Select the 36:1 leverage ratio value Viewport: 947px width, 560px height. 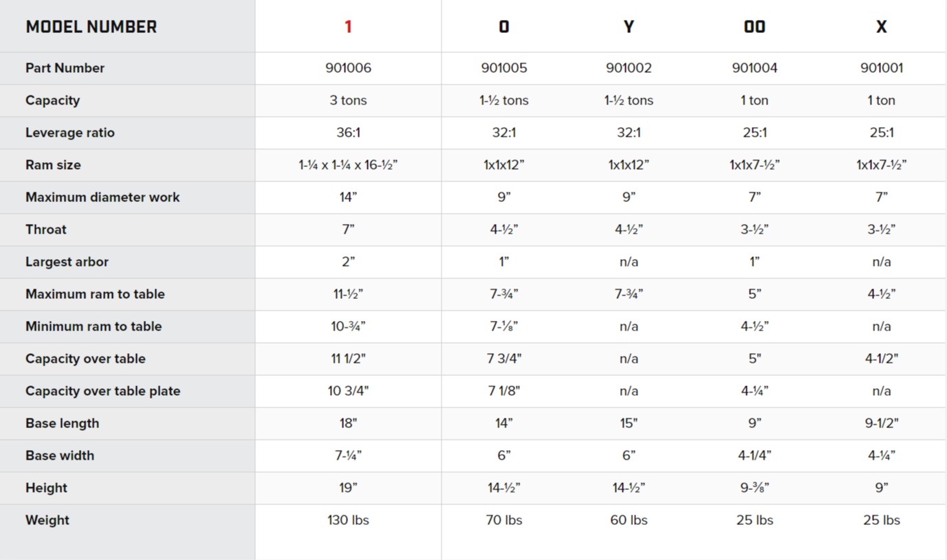[348, 133]
